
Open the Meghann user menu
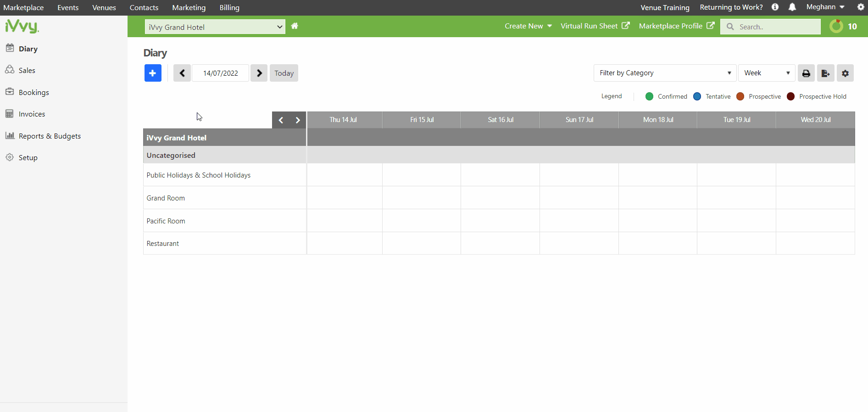pos(825,7)
